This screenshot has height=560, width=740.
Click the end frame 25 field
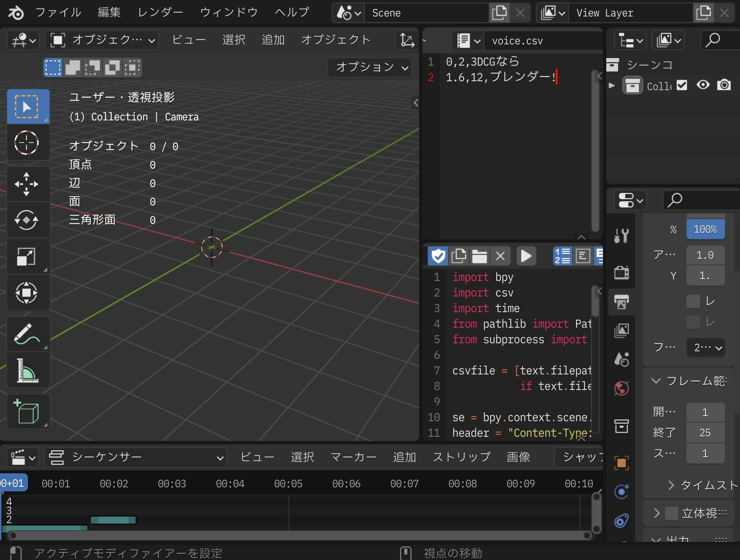(706, 433)
